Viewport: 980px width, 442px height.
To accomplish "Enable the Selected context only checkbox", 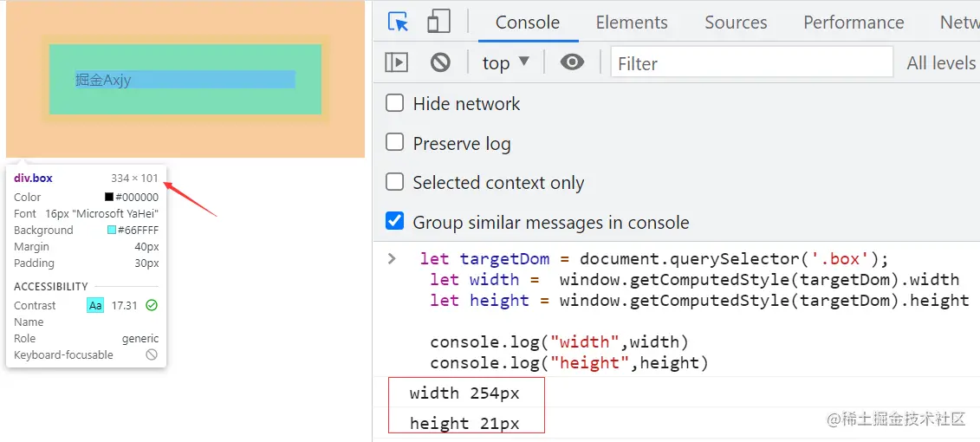I will pyautogui.click(x=394, y=182).
